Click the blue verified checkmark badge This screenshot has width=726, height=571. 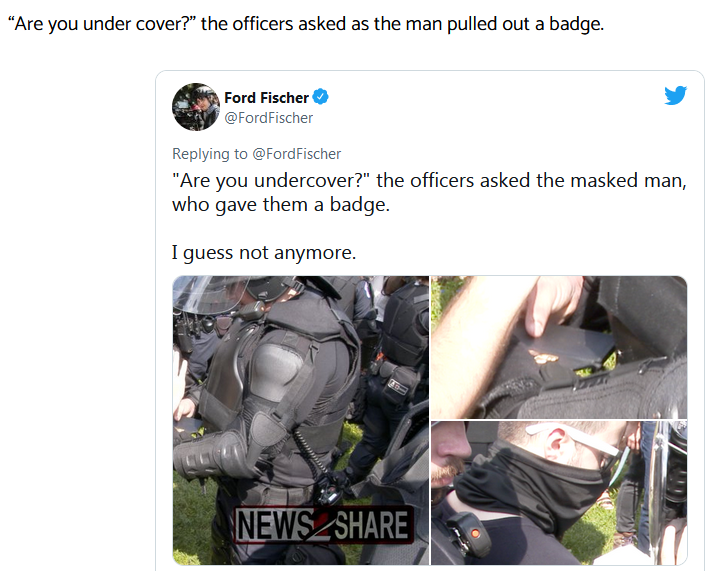tap(320, 97)
